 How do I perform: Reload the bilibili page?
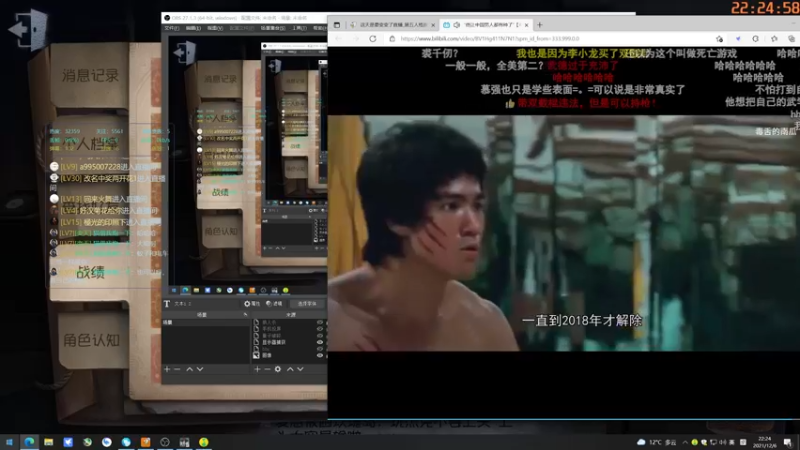[x=373, y=39]
